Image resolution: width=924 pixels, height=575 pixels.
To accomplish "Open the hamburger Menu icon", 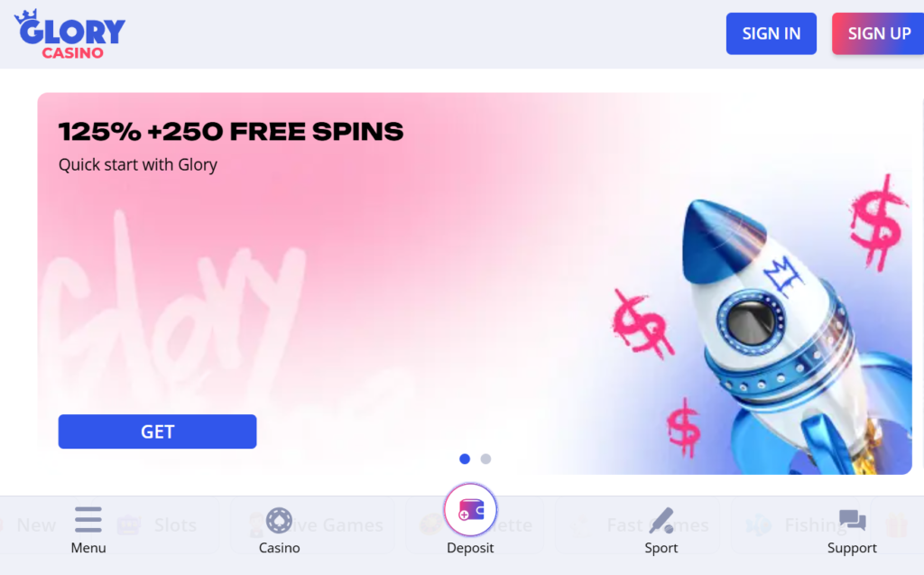I will pos(88,520).
